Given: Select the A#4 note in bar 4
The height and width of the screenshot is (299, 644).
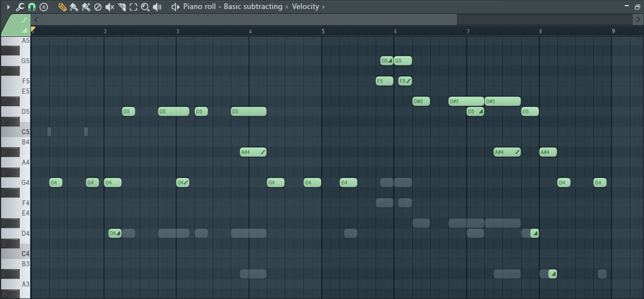Looking at the screenshot, I should coord(253,152).
